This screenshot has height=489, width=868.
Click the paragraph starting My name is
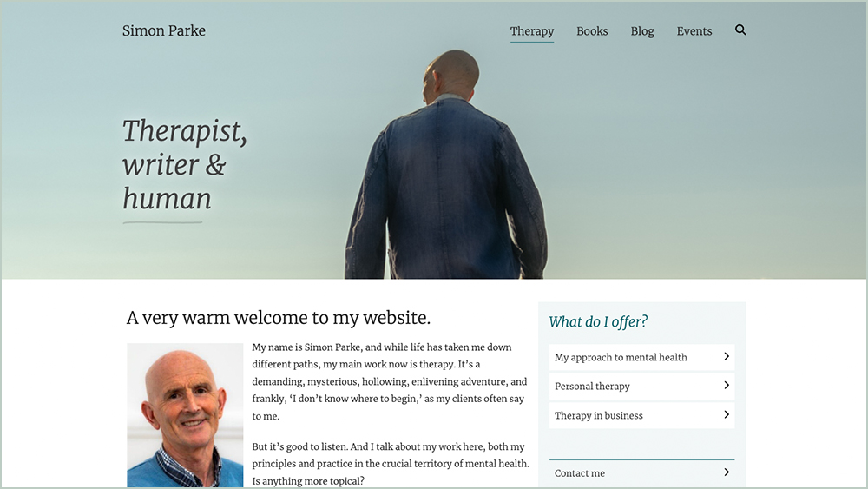pos(390,381)
